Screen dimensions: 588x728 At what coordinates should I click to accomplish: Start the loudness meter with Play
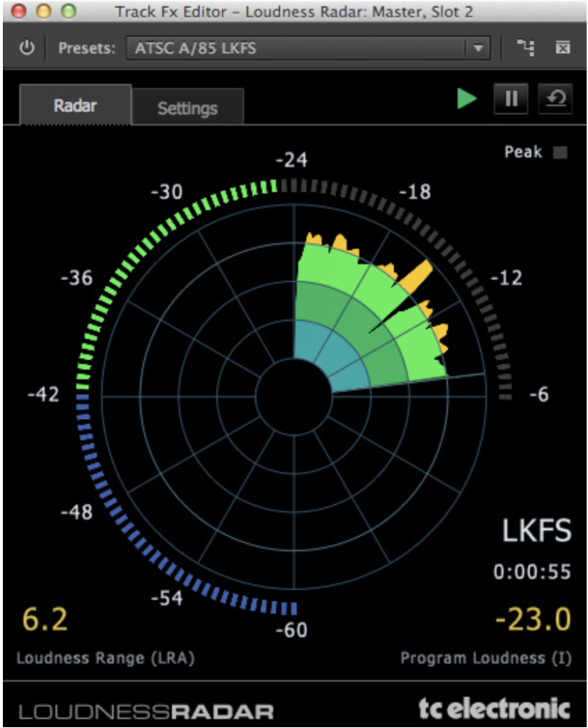[467, 98]
